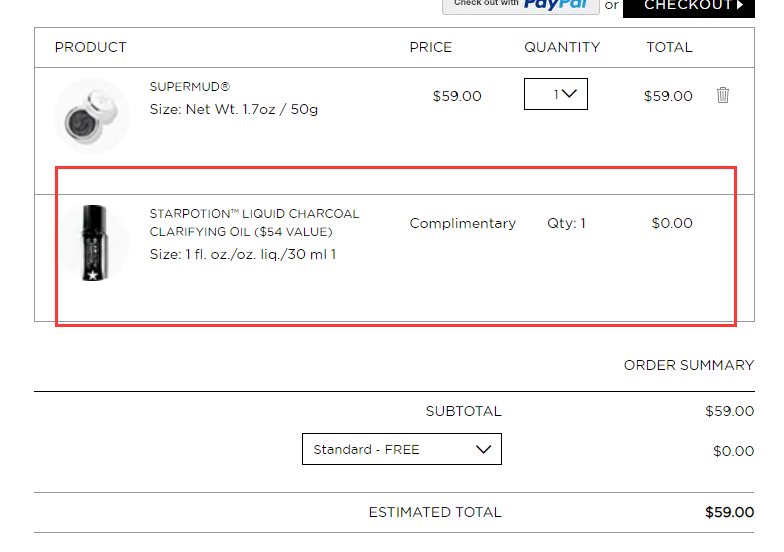The image size is (784, 552).
Task: Click the Qty: 1 label for STARPOTION
Action: [x=566, y=223]
